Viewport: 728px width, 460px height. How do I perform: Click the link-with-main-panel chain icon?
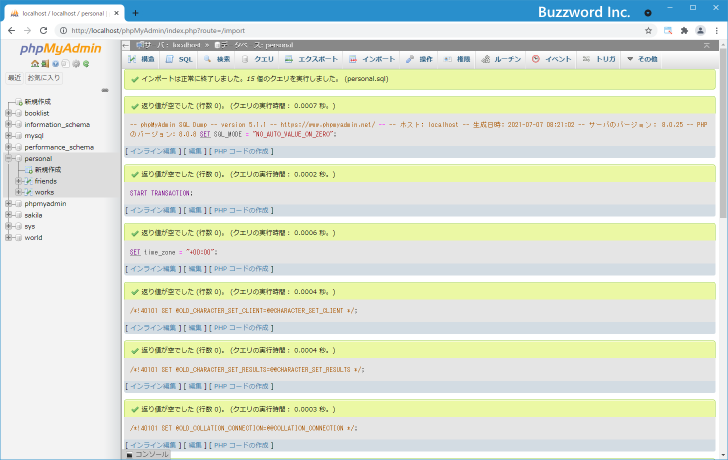105,90
